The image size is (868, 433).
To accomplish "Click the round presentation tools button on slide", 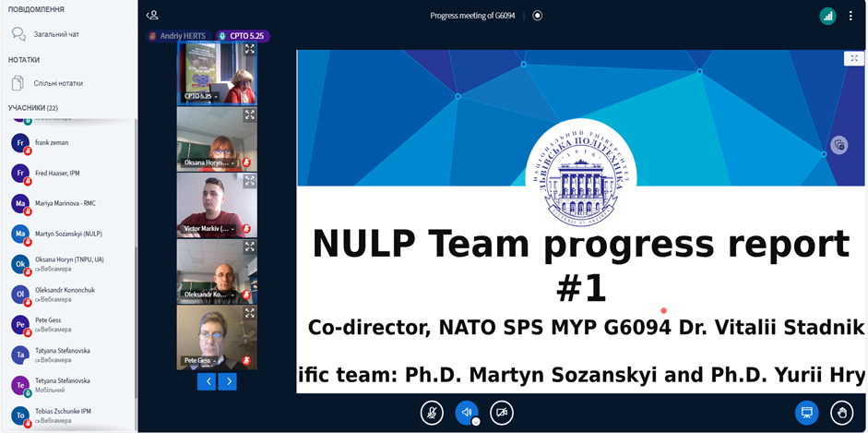I will [839, 145].
